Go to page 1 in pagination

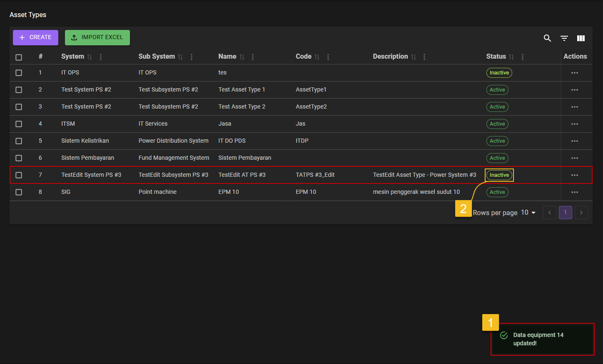[x=565, y=213]
